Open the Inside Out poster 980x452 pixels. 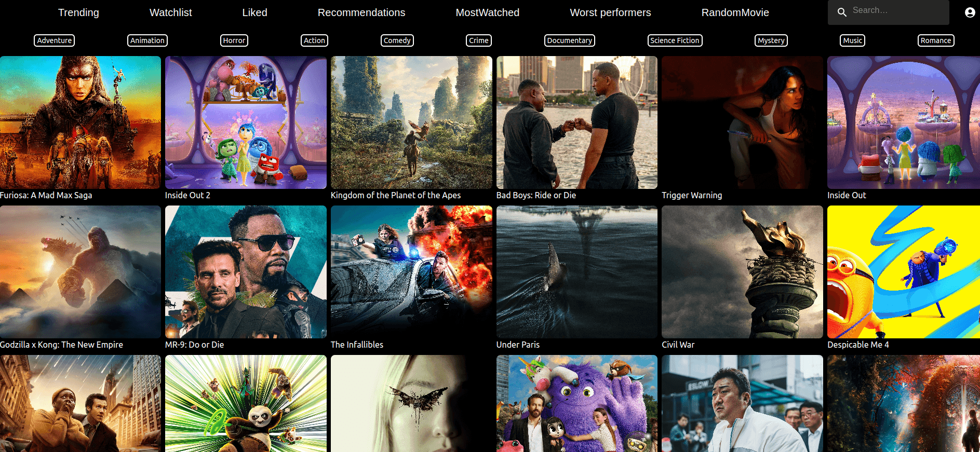coord(904,122)
